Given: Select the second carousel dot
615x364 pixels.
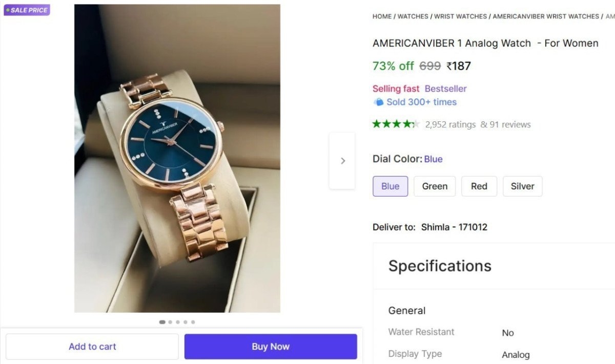Looking at the screenshot, I should tap(170, 322).
